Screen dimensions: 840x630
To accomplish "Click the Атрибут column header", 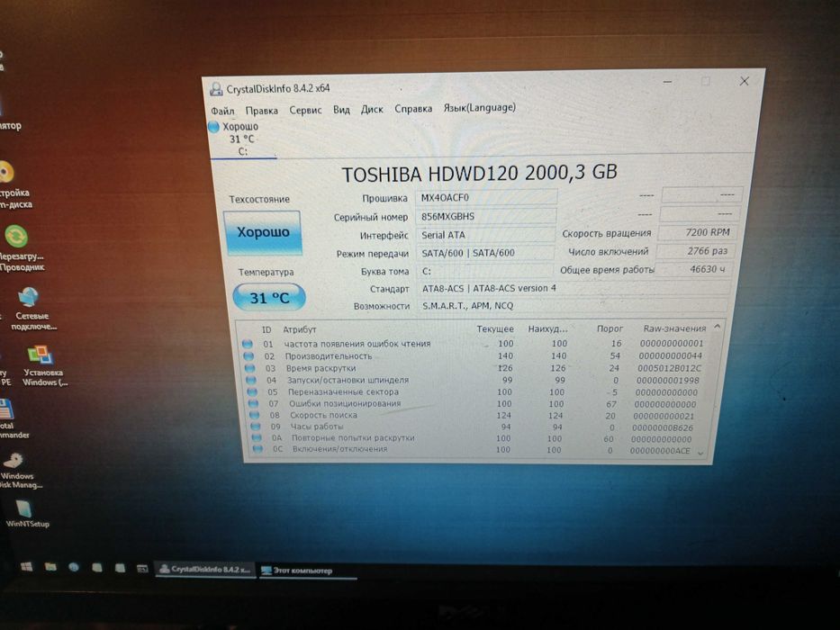I will [300, 329].
